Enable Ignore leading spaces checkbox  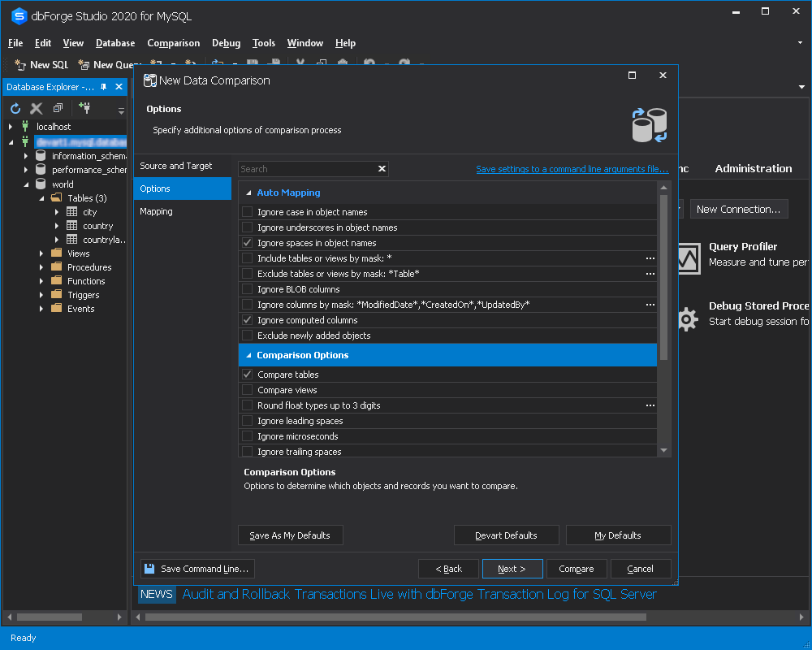point(248,420)
